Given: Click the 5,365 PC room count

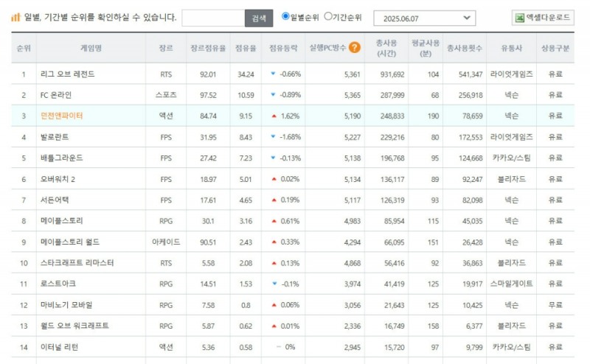Looking at the screenshot, I should pos(353,96).
